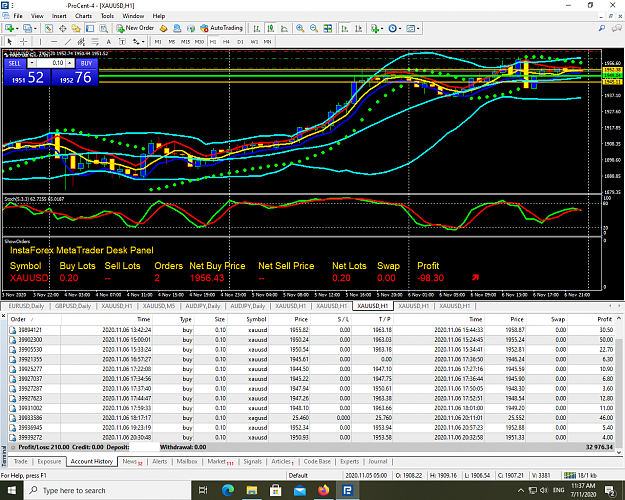The height and width of the screenshot is (500, 625).
Task: Decrease lot volume with left arrow
Action: click(x=32, y=63)
